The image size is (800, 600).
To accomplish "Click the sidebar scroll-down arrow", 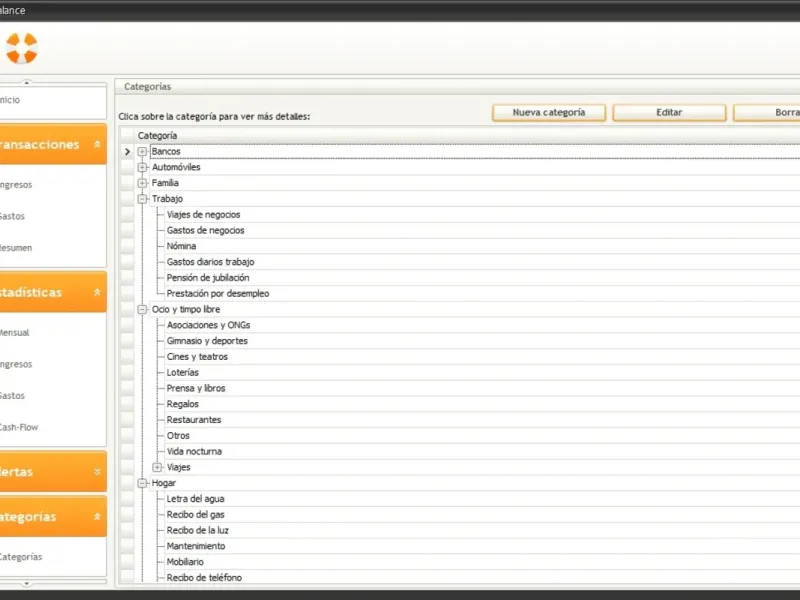I will click(x=27, y=583).
